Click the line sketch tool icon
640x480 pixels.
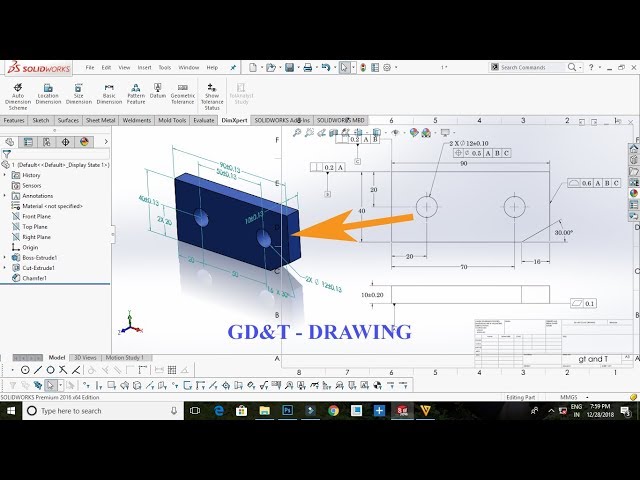(x=38, y=370)
